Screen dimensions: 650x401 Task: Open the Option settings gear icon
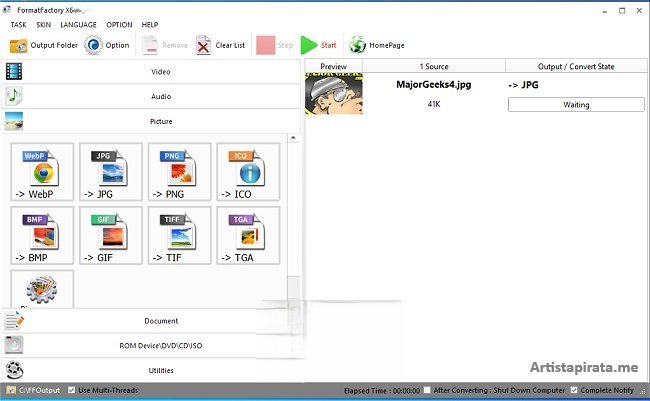pos(93,45)
